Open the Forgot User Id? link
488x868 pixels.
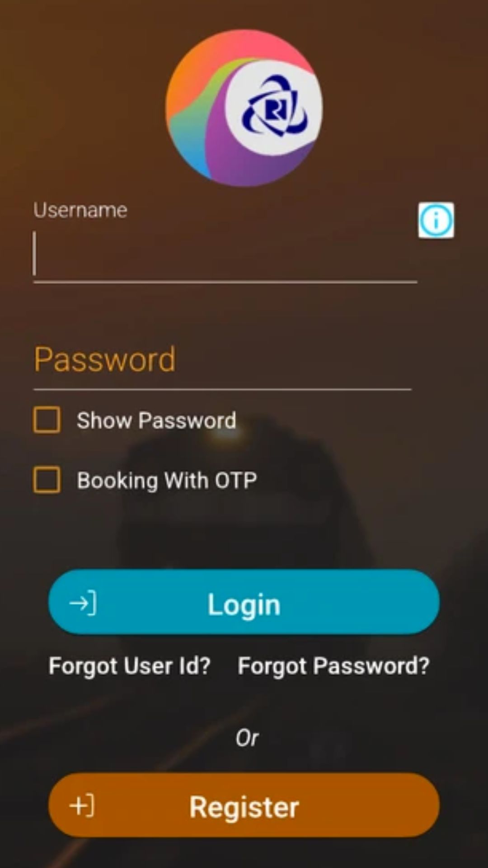(x=130, y=666)
